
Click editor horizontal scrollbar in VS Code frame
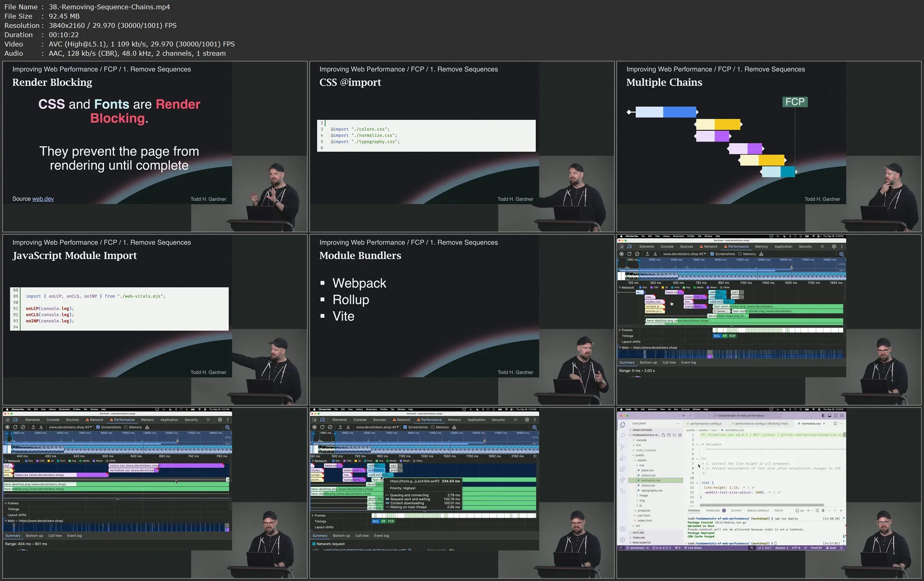click(x=762, y=505)
